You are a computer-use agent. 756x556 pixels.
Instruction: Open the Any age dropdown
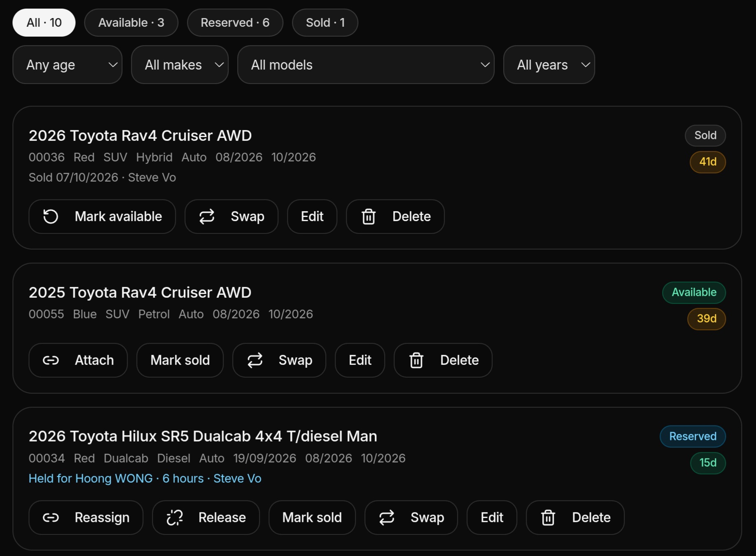68,65
